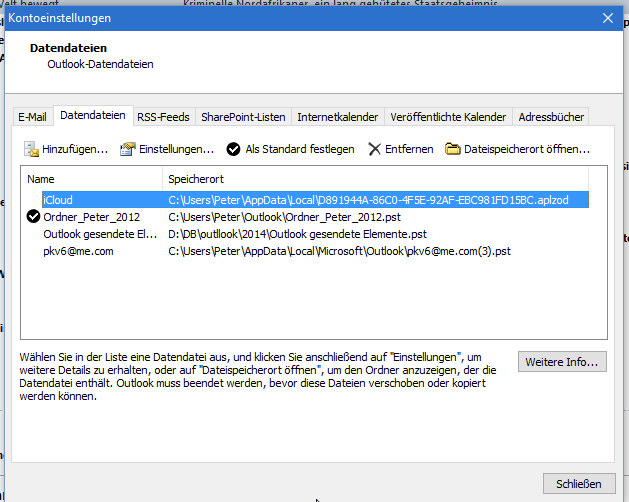Open the Internetkalender tab
Image resolution: width=629 pixels, height=502 pixels.
tap(337, 117)
